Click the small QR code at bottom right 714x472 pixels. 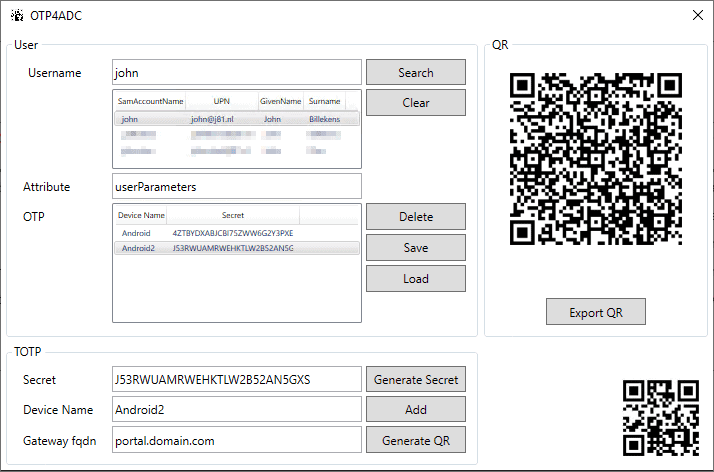pos(661,418)
